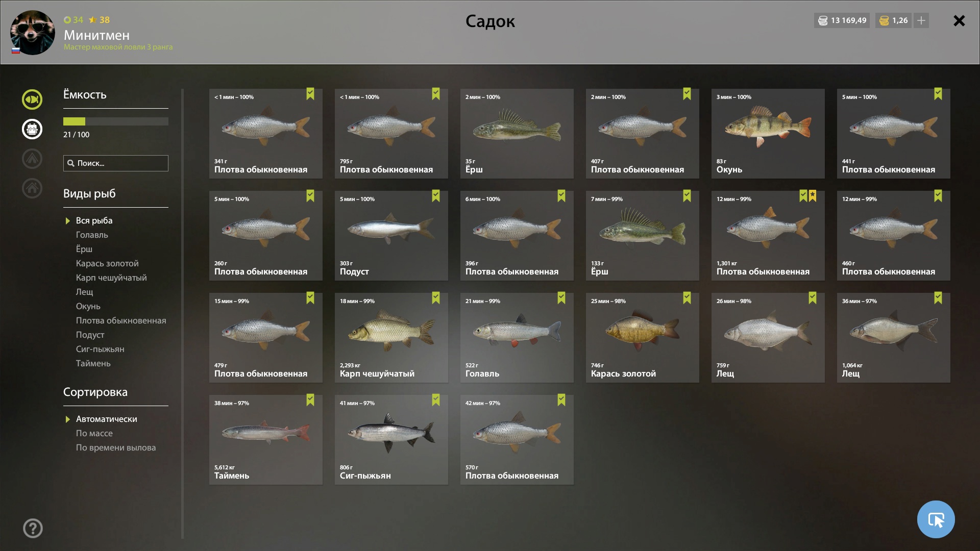Screen dimensions: 980x551
Task: Select the fish cage icon in sidebar
Action: point(32,129)
